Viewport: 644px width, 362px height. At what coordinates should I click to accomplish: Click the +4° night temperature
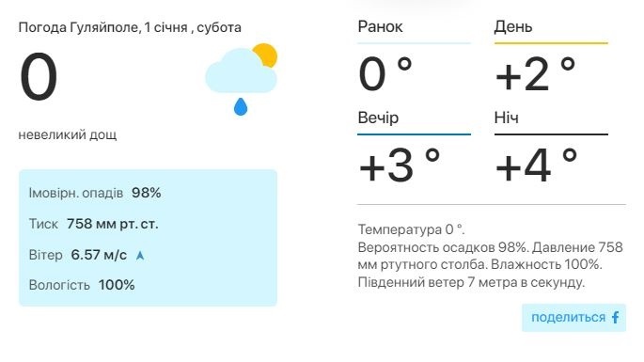(x=536, y=165)
